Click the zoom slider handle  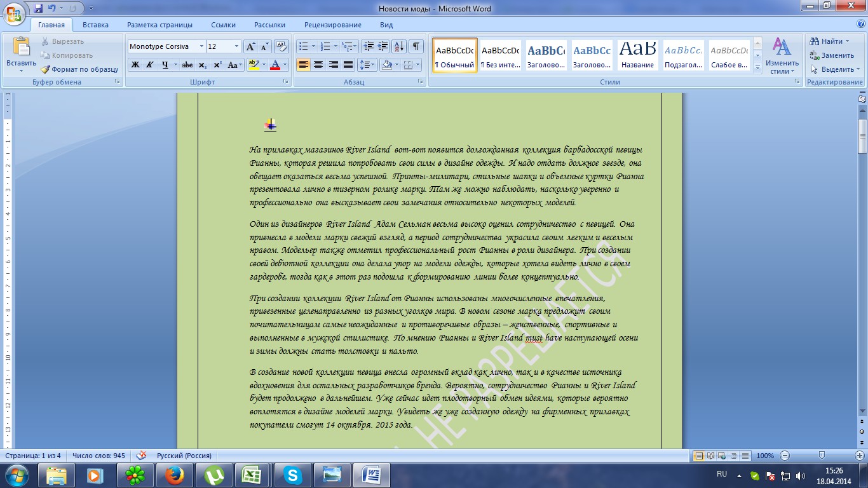click(822, 456)
